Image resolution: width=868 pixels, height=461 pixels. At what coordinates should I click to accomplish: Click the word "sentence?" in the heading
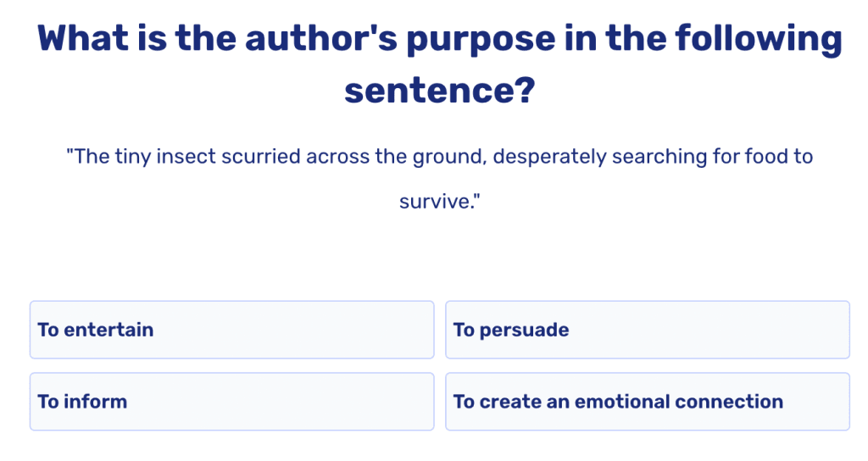click(440, 89)
